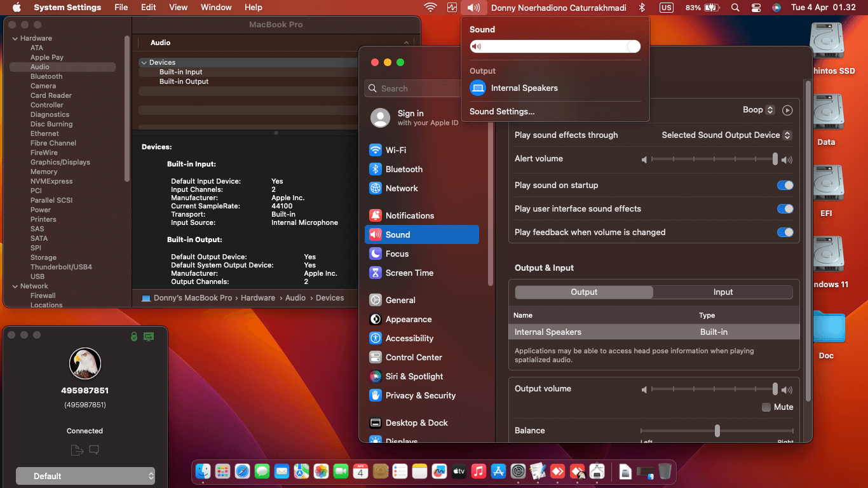Click the volume icon in menu bar
This screenshot has width=868, height=488.
click(473, 8)
